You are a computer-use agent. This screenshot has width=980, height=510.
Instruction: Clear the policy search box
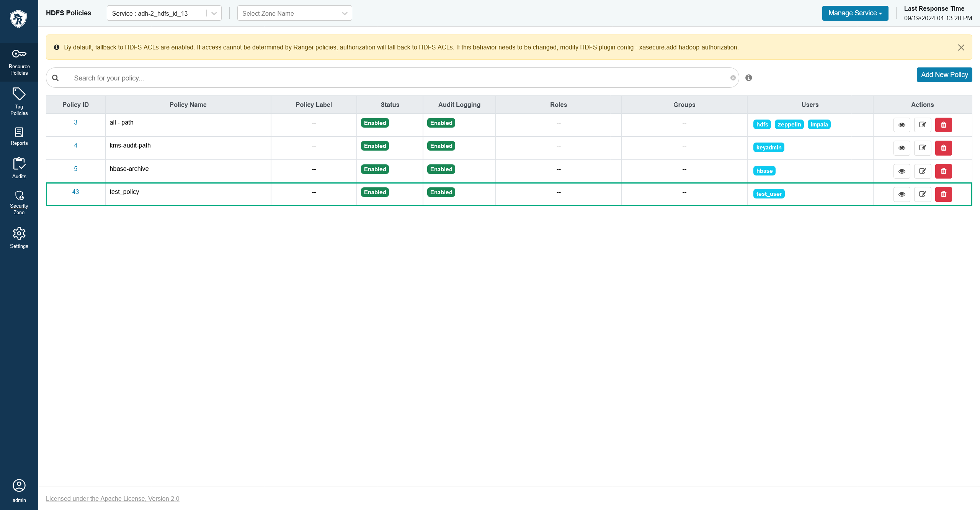click(733, 78)
